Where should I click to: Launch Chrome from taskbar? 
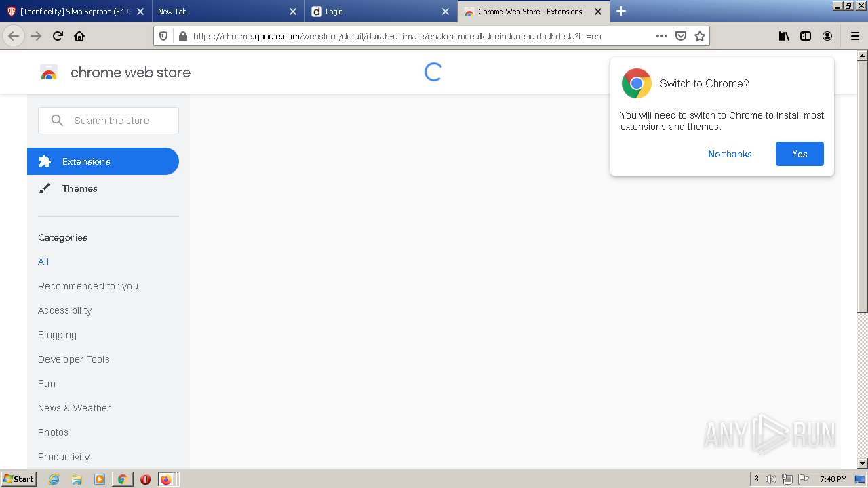(x=123, y=479)
